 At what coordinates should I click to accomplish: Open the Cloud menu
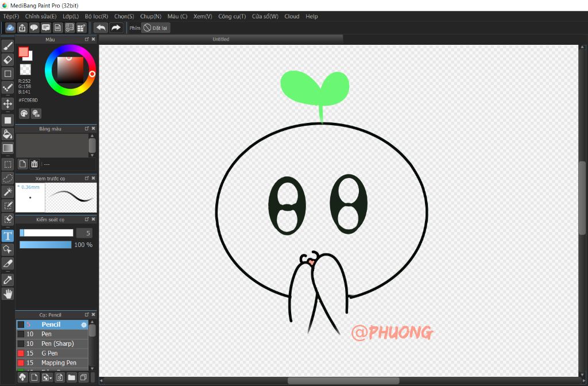pyautogui.click(x=292, y=16)
